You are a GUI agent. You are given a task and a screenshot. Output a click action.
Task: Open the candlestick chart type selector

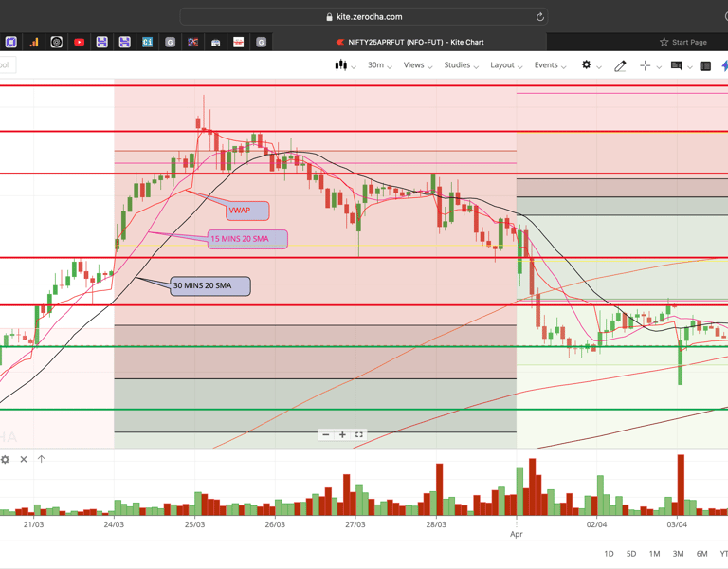tap(341, 65)
